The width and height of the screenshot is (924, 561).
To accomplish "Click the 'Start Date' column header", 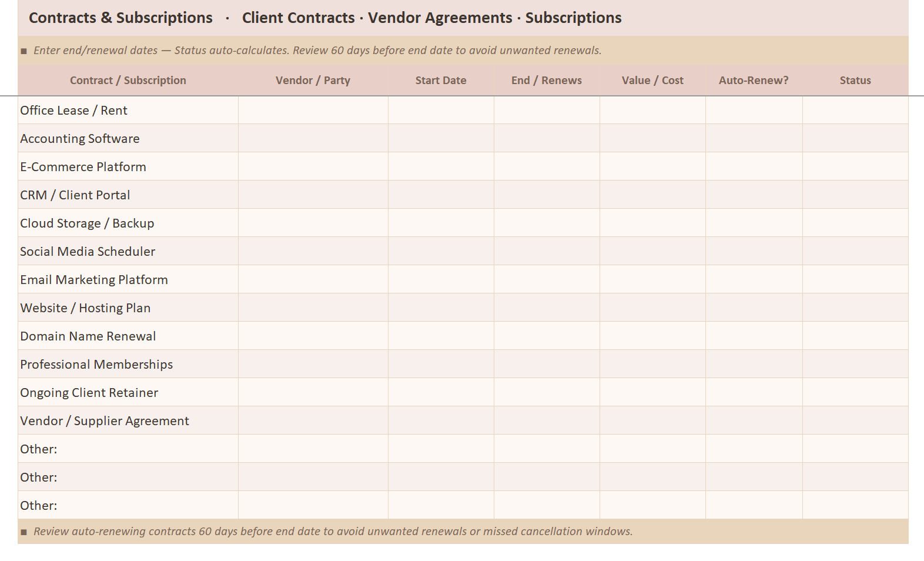I will point(441,81).
